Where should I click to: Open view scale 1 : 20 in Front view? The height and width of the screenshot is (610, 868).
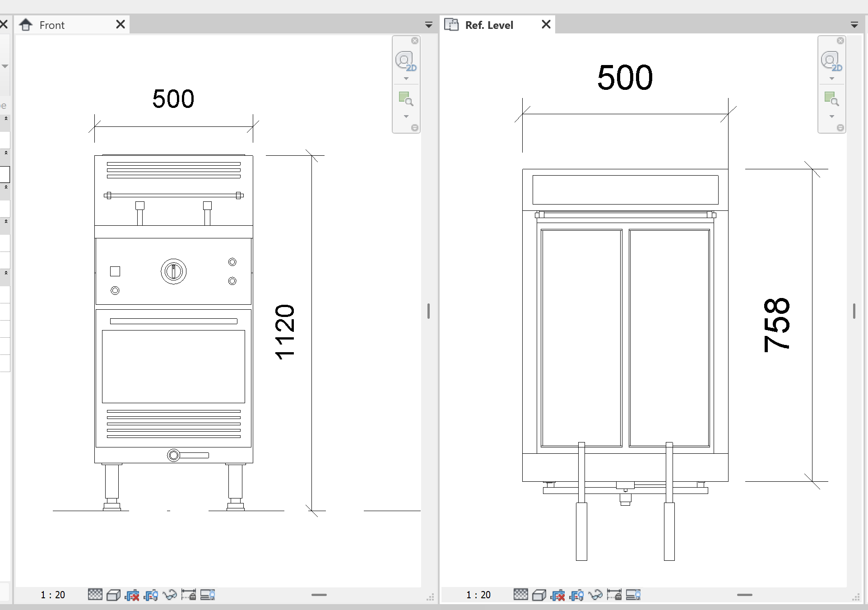(53, 595)
